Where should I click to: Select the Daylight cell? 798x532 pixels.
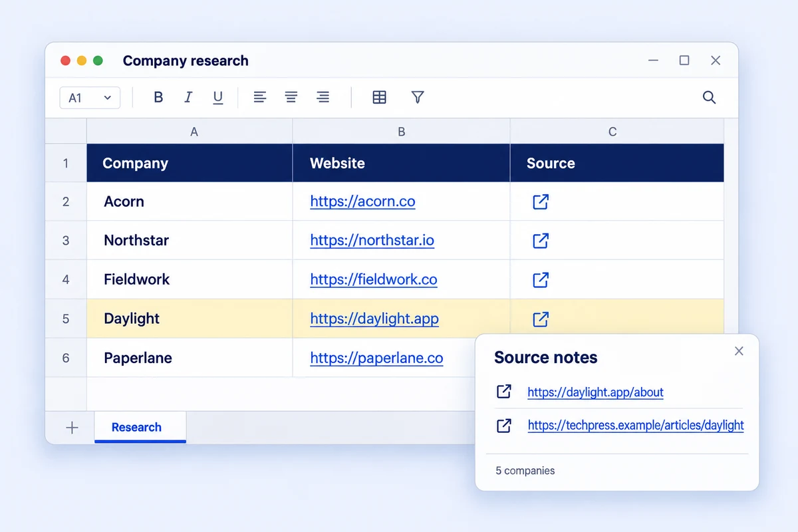click(x=190, y=319)
